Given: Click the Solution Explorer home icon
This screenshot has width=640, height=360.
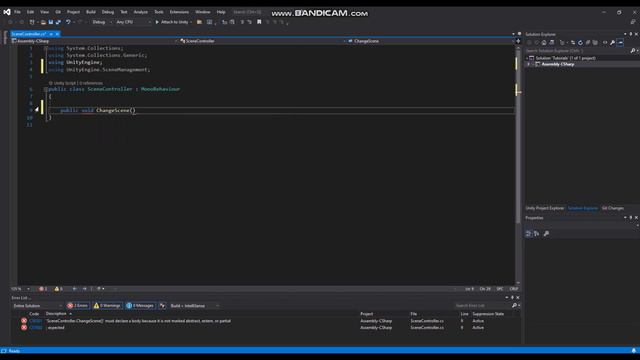Looking at the screenshot, I should (x=544, y=42).
